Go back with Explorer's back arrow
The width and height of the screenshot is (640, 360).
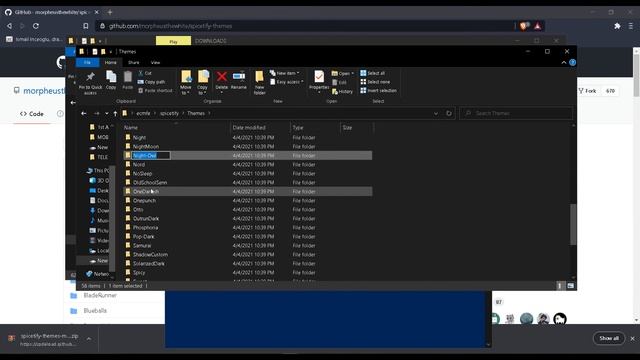[x=84, y=113]
